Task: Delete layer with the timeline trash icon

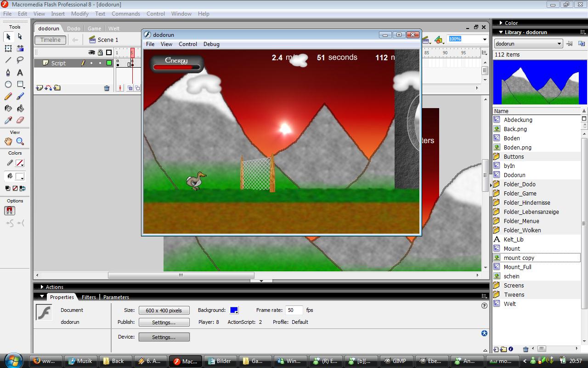Action: [x=107, y=88]
